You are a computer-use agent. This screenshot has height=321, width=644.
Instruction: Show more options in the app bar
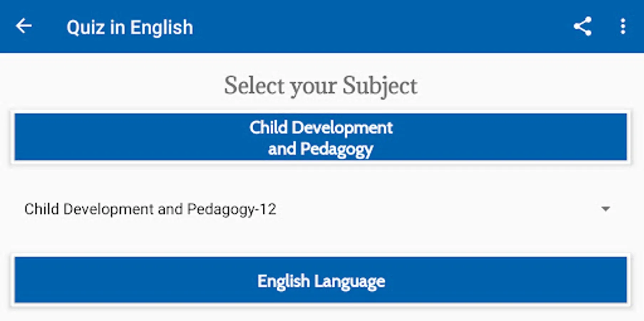(x=623, y=26)
